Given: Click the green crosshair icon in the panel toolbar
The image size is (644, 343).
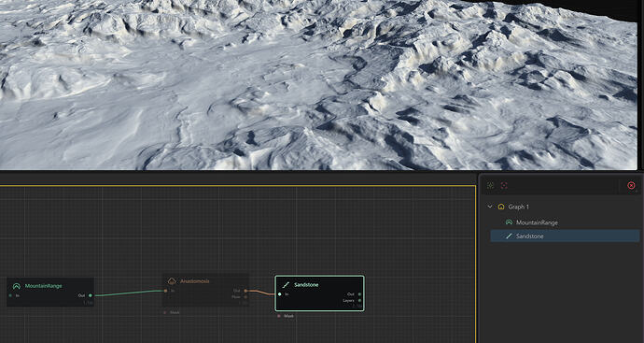Looking at the screenshot, I should (x=490, y=185).
